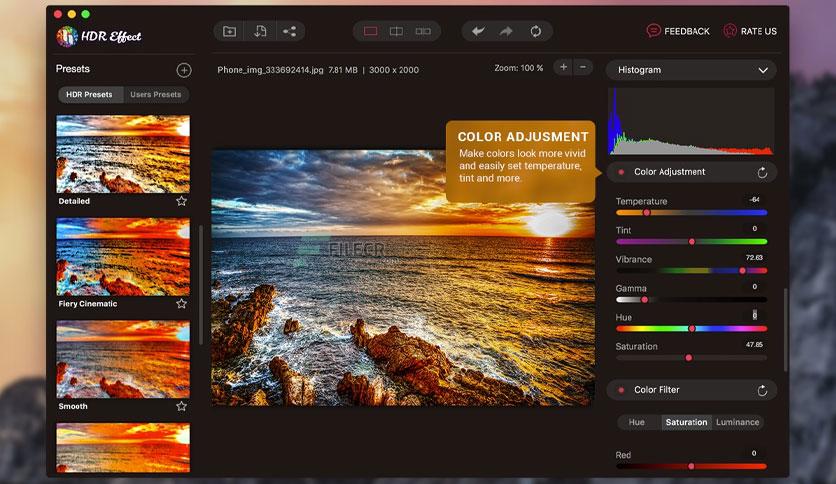Switch to Users Presets tab

coord(156,94)
